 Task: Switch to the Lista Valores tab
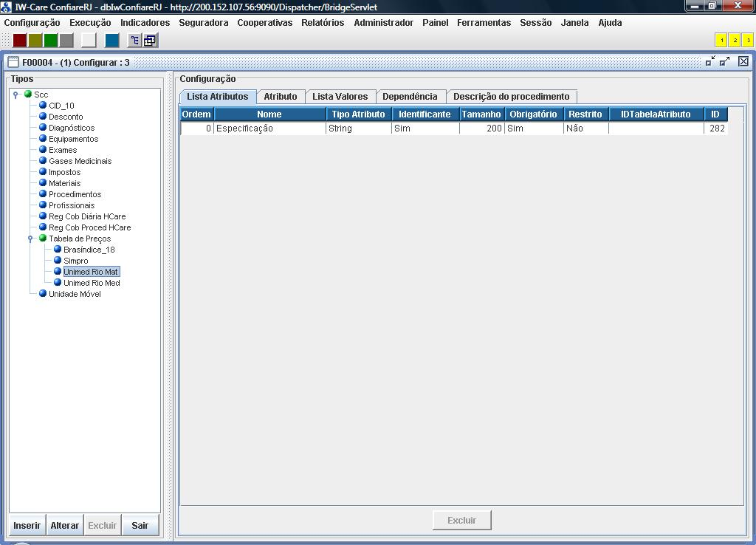click(340, 97)
